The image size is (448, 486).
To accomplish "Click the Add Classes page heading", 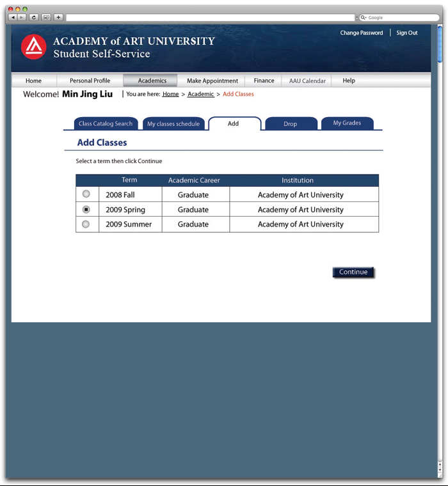I will (102, 143).
